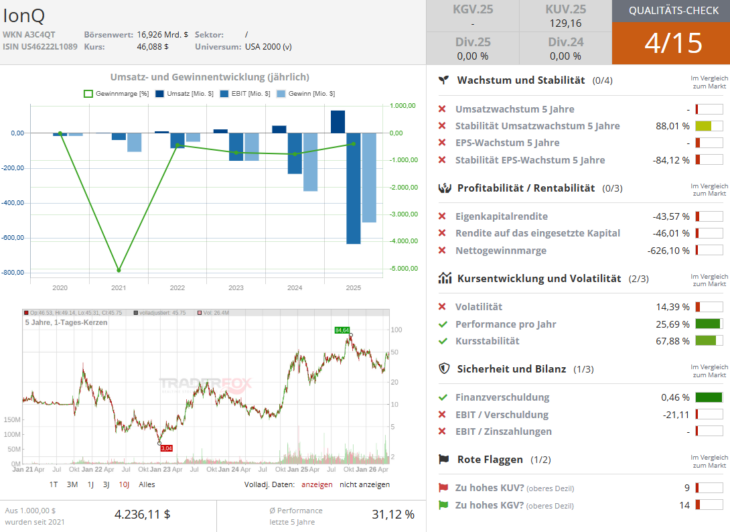Switch price chart to 1T range

(x=54, y=485)
